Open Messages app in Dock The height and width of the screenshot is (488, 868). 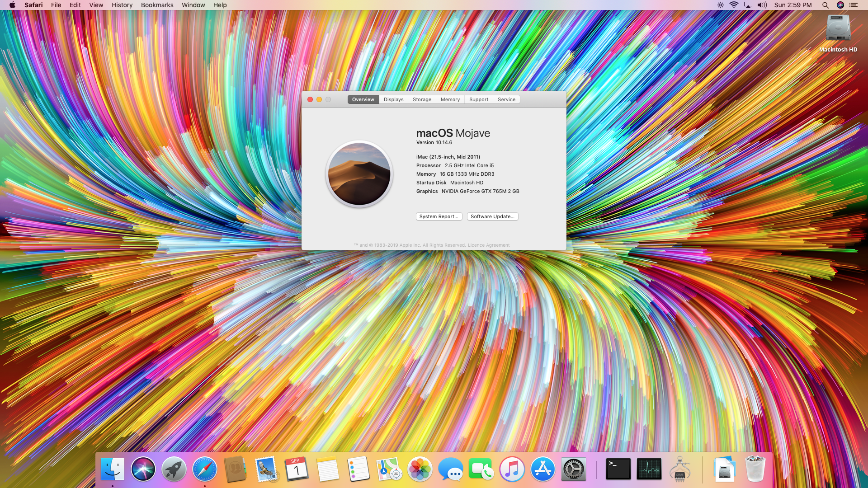451,469
